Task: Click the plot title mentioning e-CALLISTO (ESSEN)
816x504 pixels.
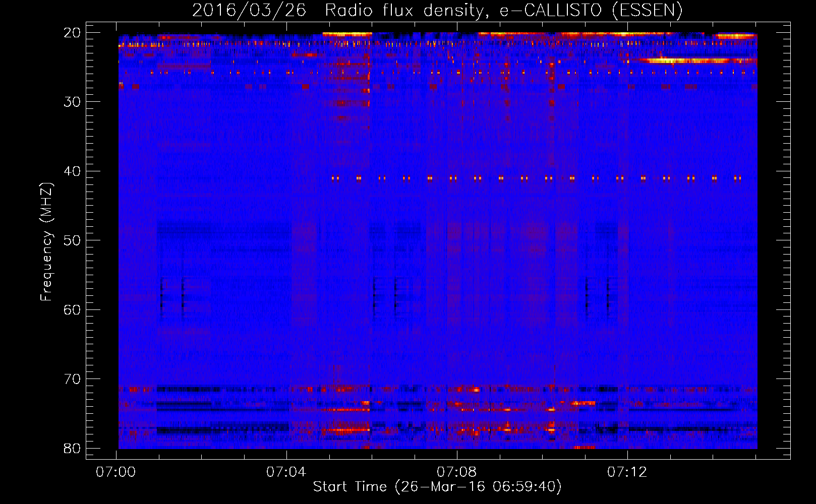Action: 437,10
